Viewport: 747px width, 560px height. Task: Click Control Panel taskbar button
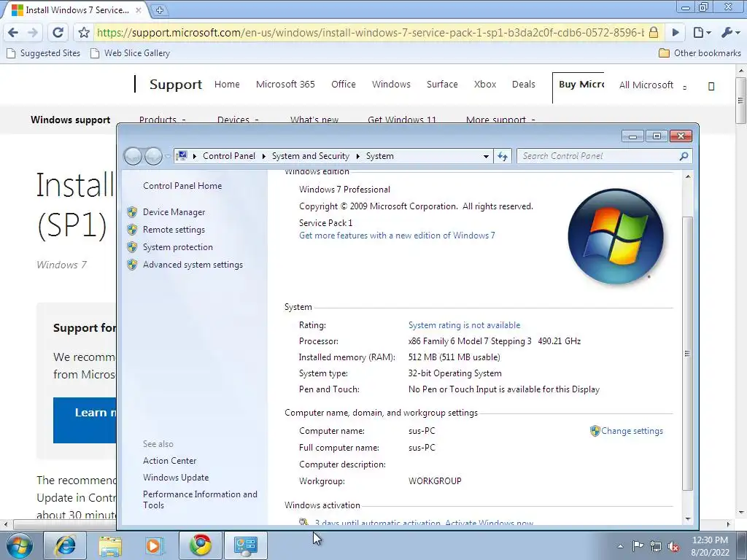(245, 545)
